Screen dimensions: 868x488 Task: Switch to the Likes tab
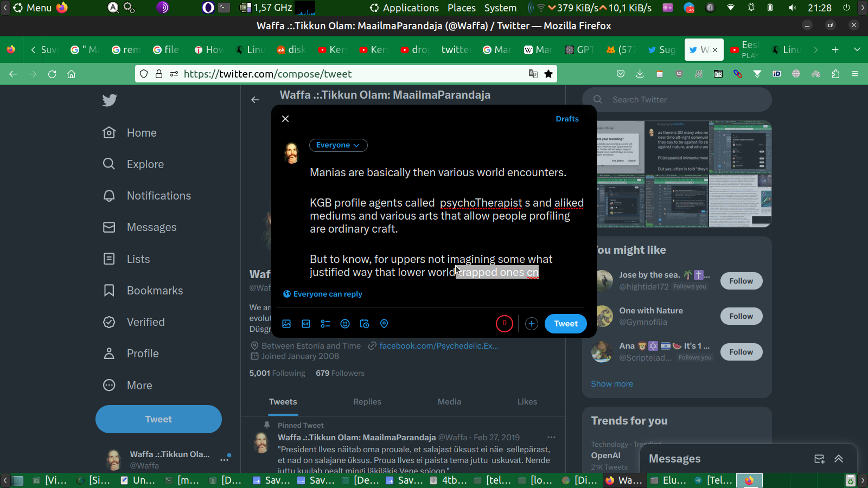(x=527, y=402)
